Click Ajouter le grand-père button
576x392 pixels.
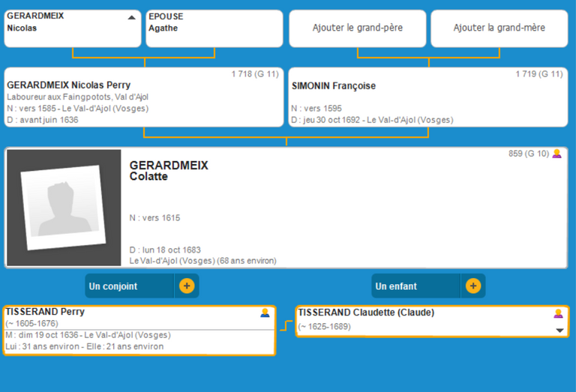pyautogui.click(x=357, y=28)
